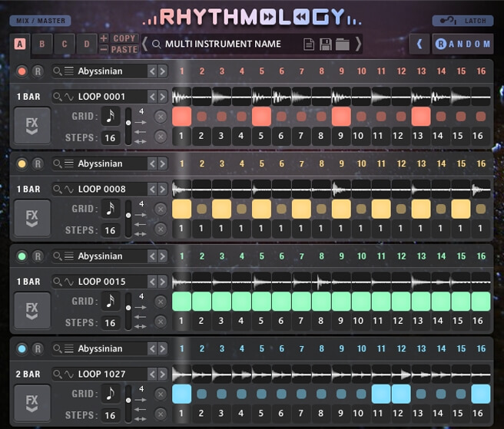Switch to pattern tab A

[x=20, y=44]
